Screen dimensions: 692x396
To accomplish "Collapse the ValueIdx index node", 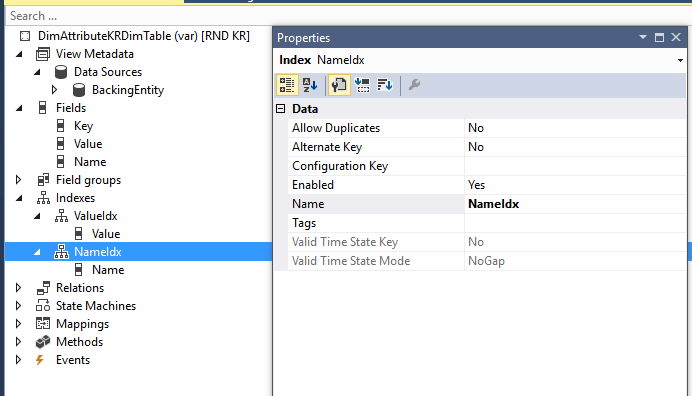I will 37,216.
